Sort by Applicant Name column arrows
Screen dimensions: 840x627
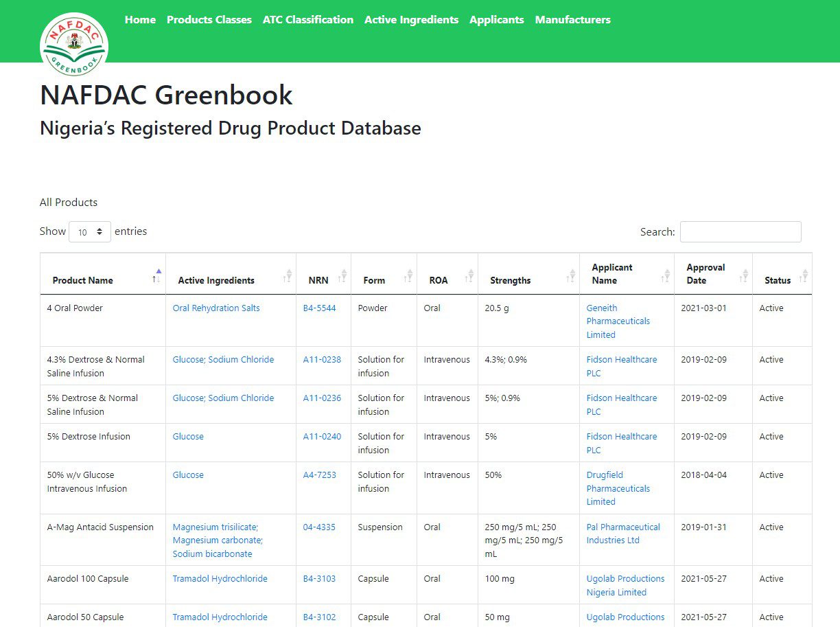coord(666,275)
